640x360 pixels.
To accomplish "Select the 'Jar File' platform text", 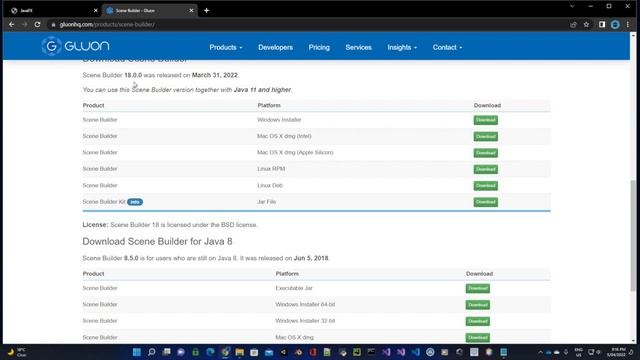I will tap(267, 202).
